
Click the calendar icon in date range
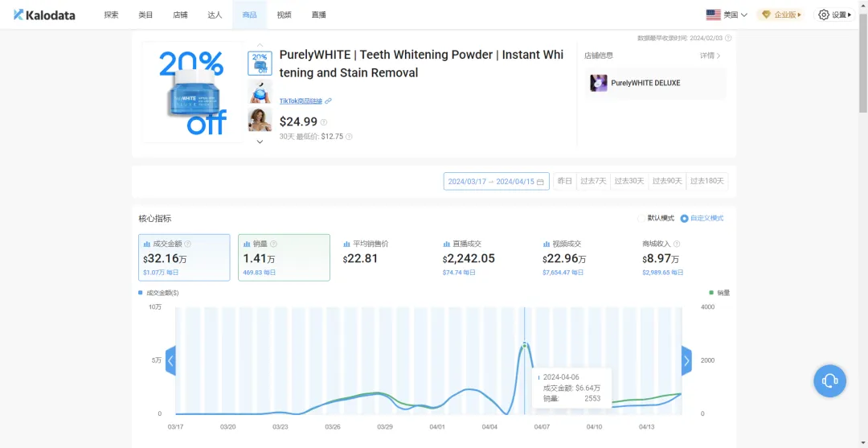coord(540,182)
